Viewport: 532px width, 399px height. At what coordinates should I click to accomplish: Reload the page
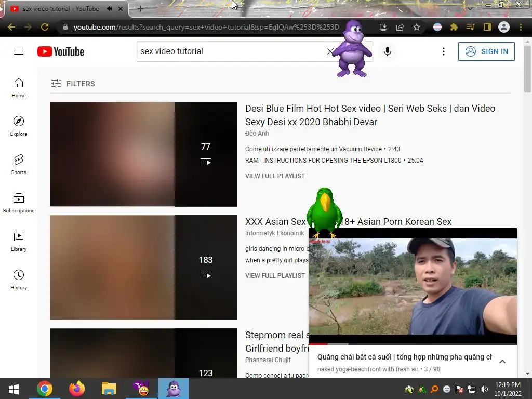[x=45, y=27]
